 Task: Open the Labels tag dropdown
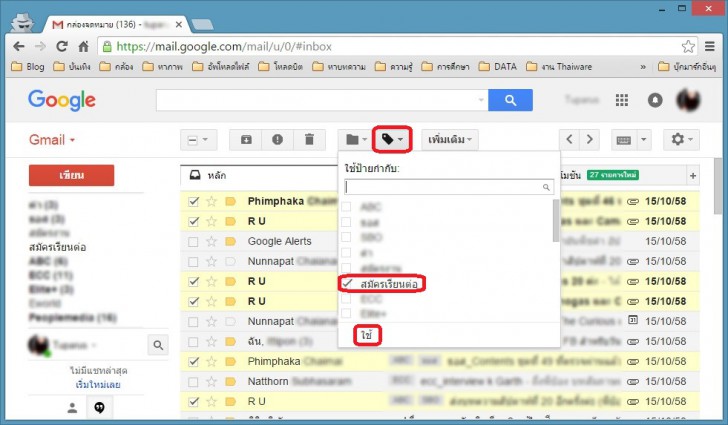click(x=392, y=139)
